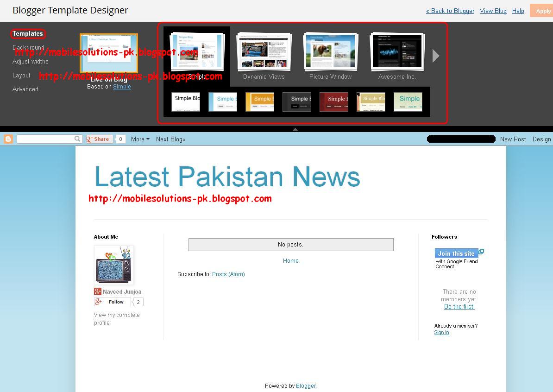Viewport: 553px width, 392px height.
Task: Open the Blogger link in footer
Action: pos(305,386)
